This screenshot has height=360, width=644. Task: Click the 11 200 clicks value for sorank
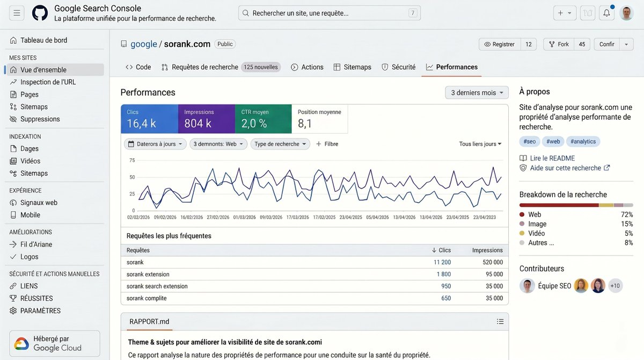coord(442,262)
